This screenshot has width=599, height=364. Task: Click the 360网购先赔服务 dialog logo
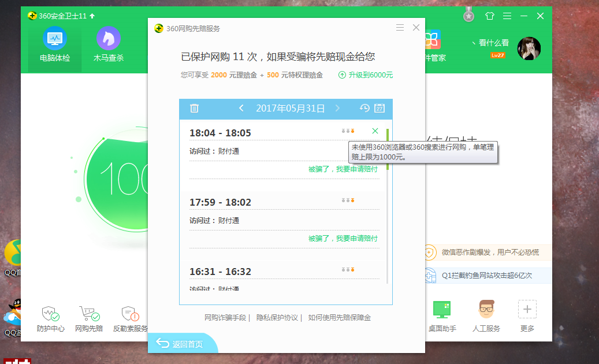tap(159, 28)
